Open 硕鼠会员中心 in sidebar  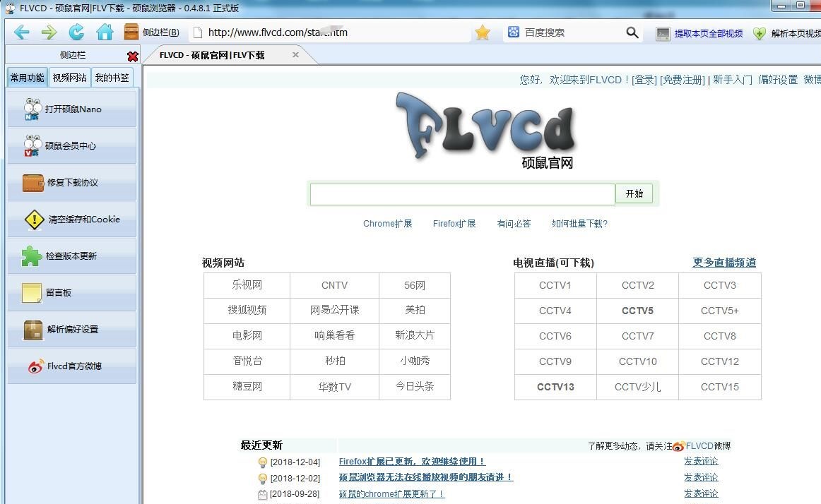[x=72, y=145]
